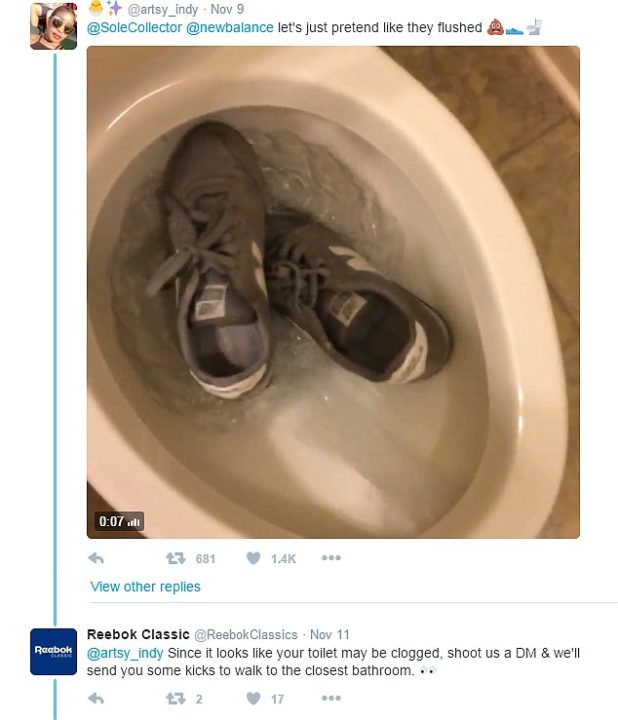The width and height of the screenshot is (618, 720).
Task: Open the Nov 9 tweet timestamp
Action: coord(227,9)
